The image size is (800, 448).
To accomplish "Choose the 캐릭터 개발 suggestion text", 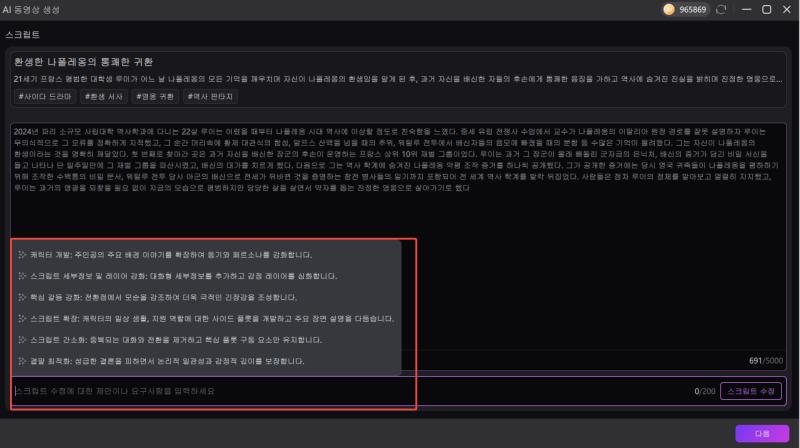I will pyautogui.click(x=171, y=255).
